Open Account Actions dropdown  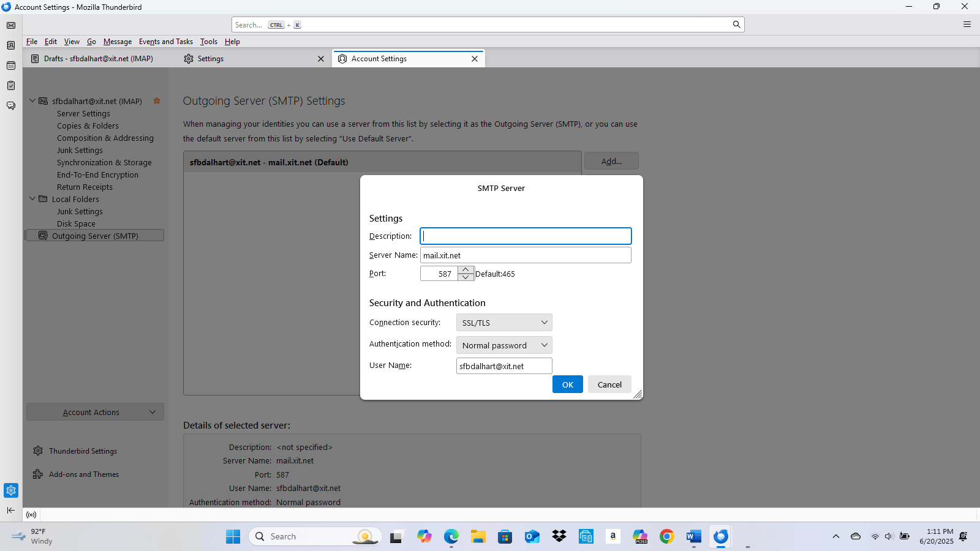pyautogui.click(x=95, y=412)
